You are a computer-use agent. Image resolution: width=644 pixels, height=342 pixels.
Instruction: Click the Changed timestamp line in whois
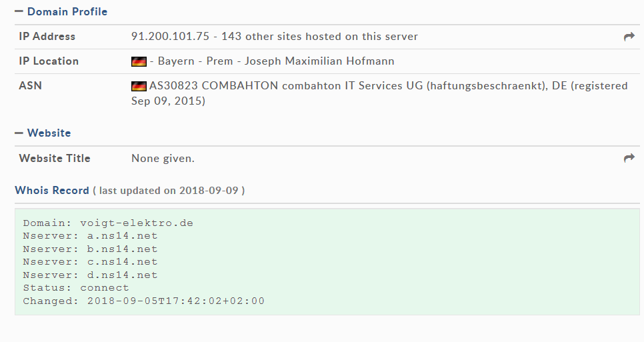144,301
